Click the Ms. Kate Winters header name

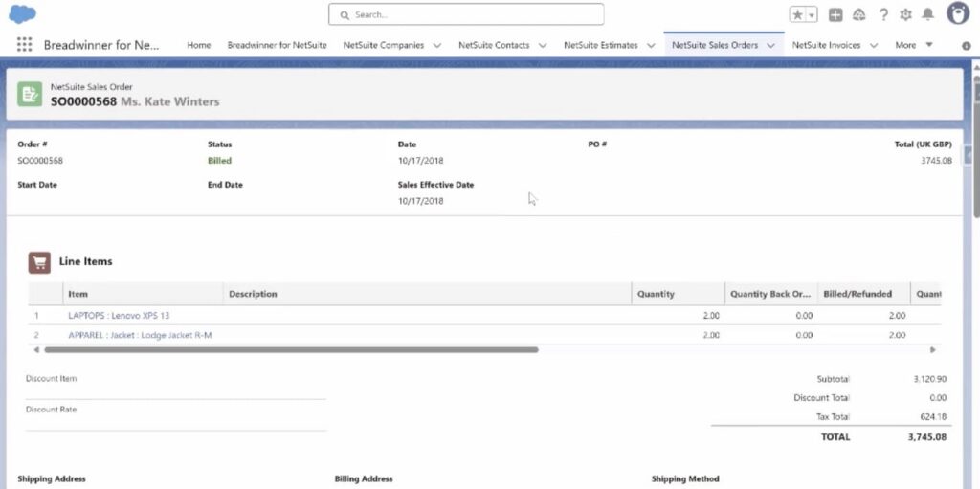pos(170,101)
